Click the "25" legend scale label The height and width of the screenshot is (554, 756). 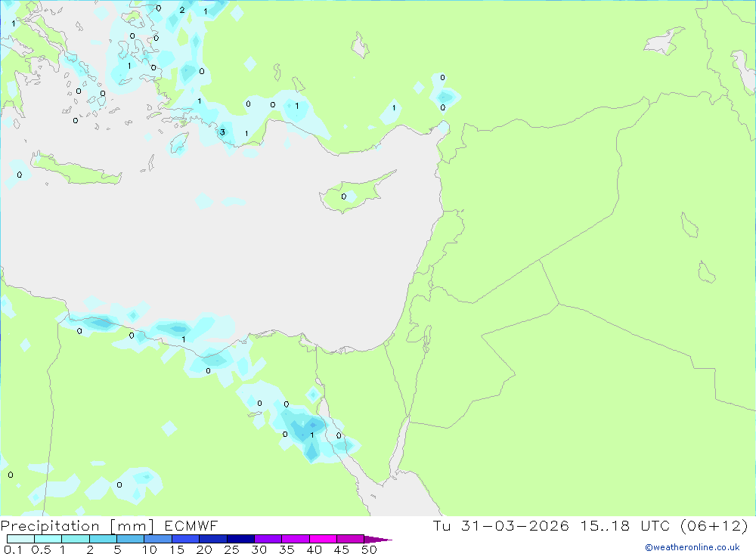coord(231,549)
